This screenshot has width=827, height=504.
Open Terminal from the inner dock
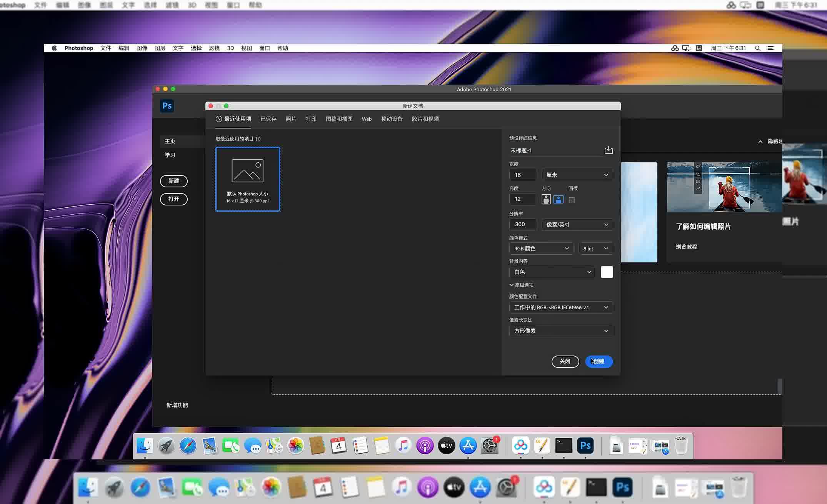coord(564,446)
